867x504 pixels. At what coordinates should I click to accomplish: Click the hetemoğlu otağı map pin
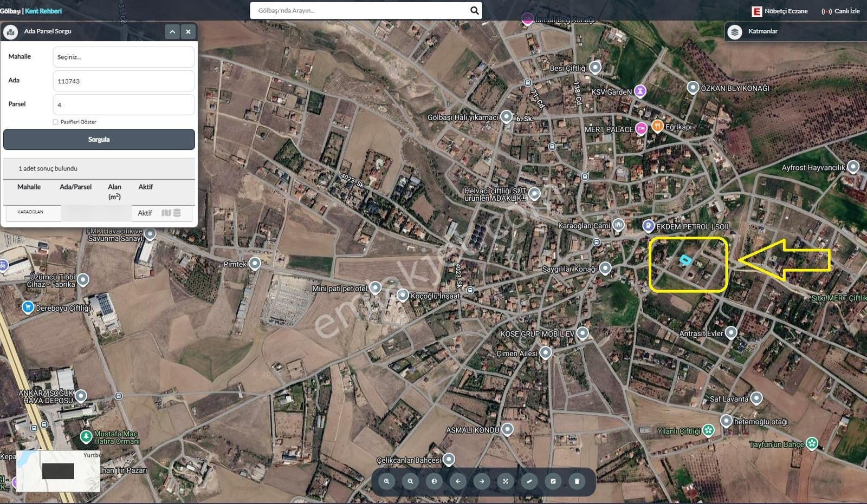point(727,421)
